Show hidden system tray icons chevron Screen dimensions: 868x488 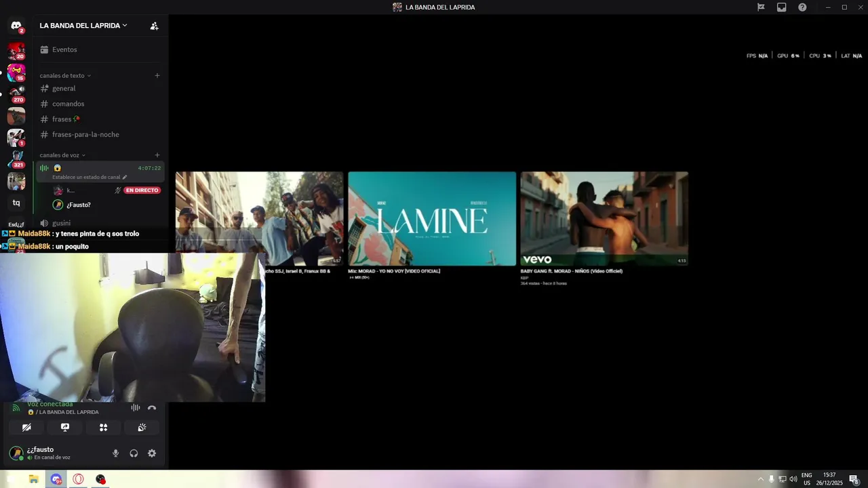click(760, 479)
